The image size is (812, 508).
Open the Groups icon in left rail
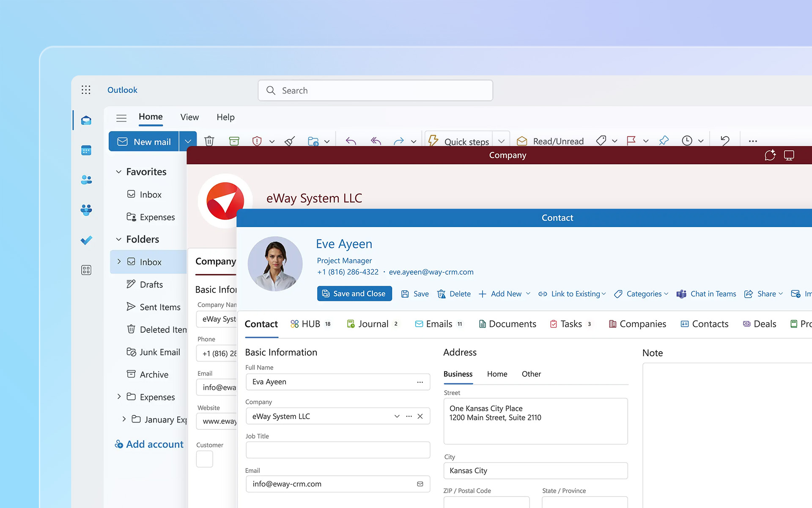86,210
